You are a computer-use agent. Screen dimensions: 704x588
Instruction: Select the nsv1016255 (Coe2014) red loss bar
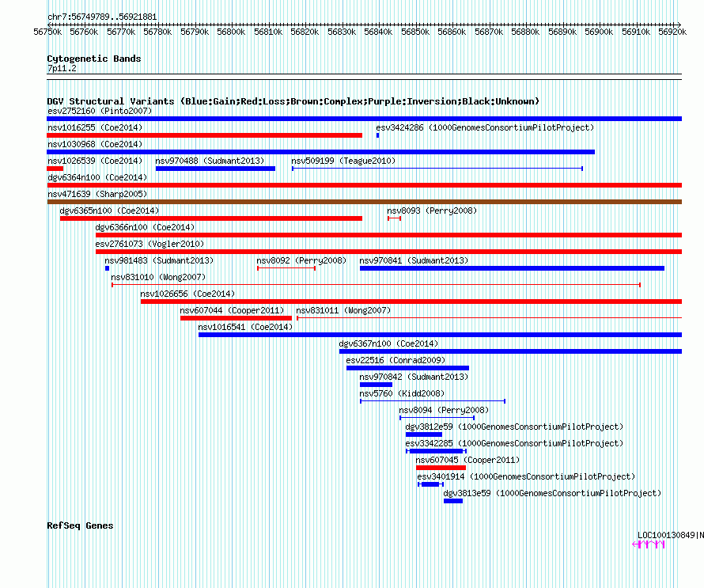tap(204, 135)
